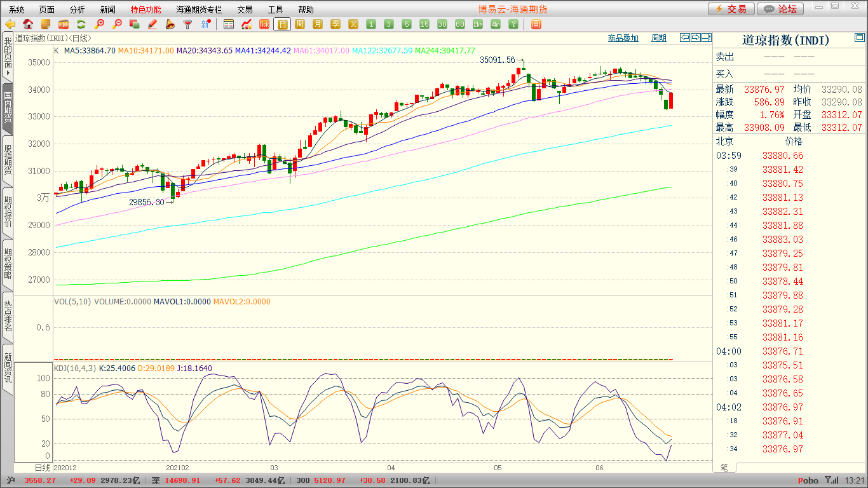Select the 30-minute period button

[x=442, y=24]
